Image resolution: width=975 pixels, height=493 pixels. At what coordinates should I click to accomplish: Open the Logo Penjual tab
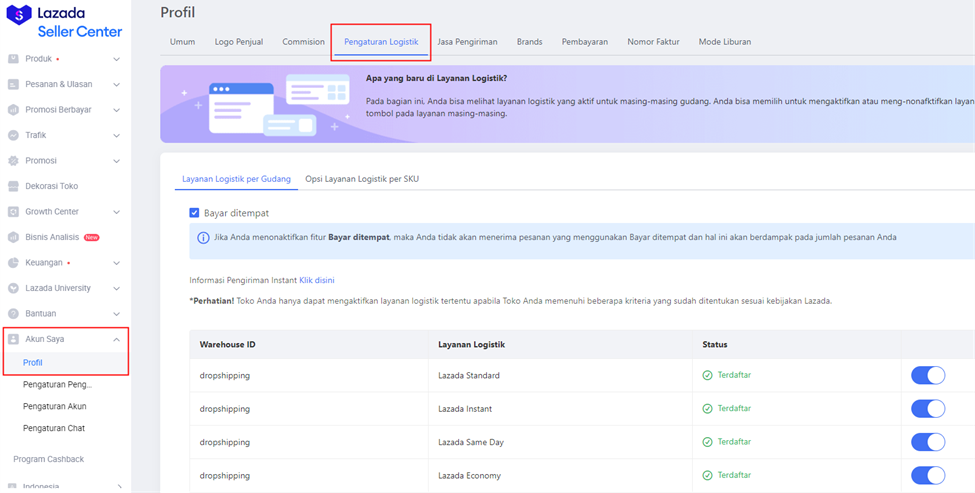(x=239, y=42)
